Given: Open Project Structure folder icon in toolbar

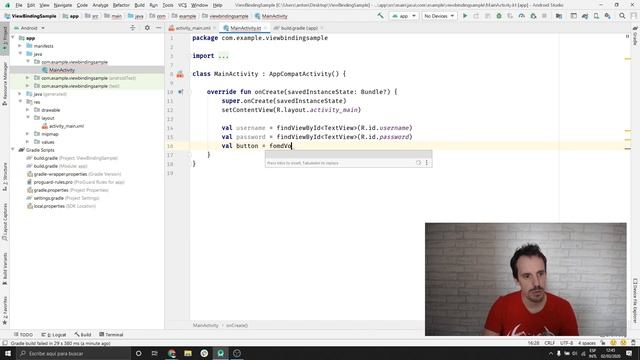Looking at the screenshot, I should pyautogui.click(x=559, y=16).
